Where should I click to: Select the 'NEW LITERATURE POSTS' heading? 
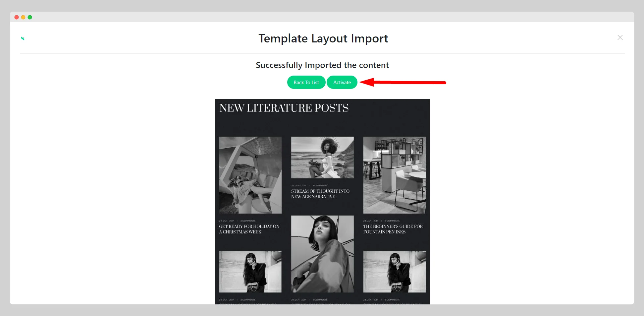click(284, 108)
